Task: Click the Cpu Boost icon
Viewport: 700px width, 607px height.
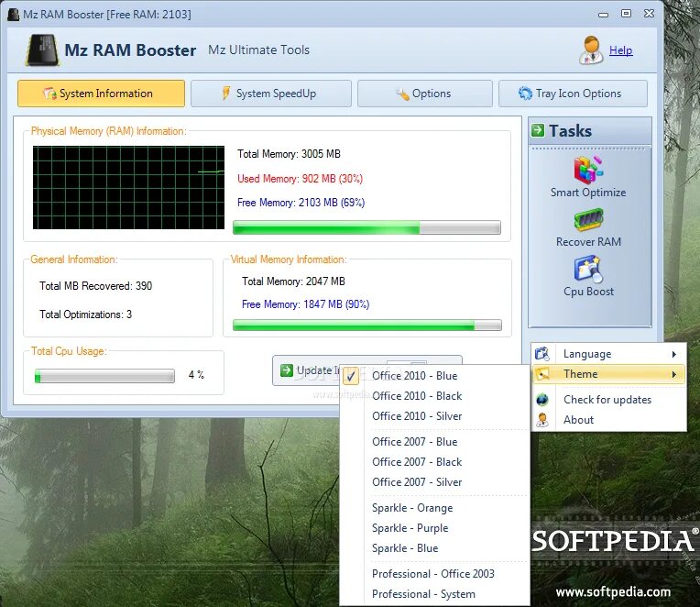Action: coord(588,270)
